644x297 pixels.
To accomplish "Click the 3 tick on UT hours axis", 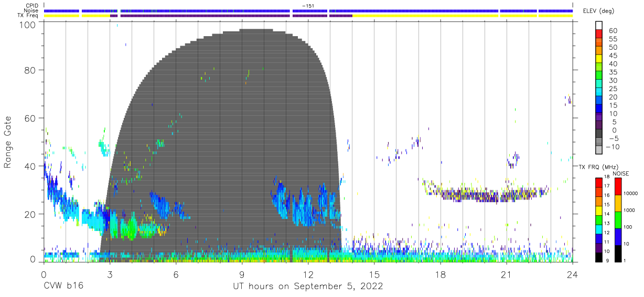I will pos(110,274).
